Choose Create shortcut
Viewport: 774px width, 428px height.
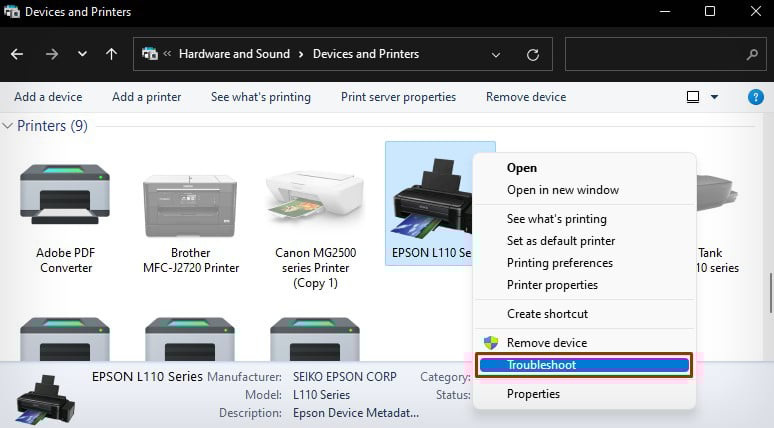coord(547,314)
